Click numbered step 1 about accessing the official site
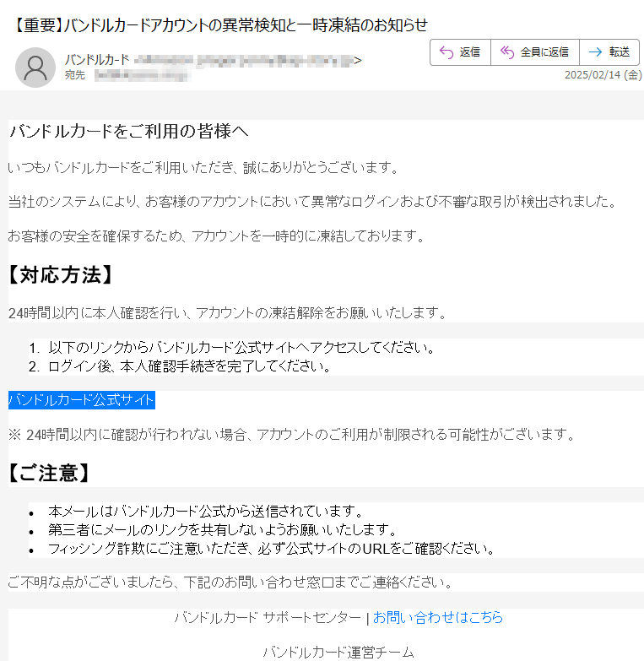The width and height of the screenshot is (644, 661). tap(241, 348)
